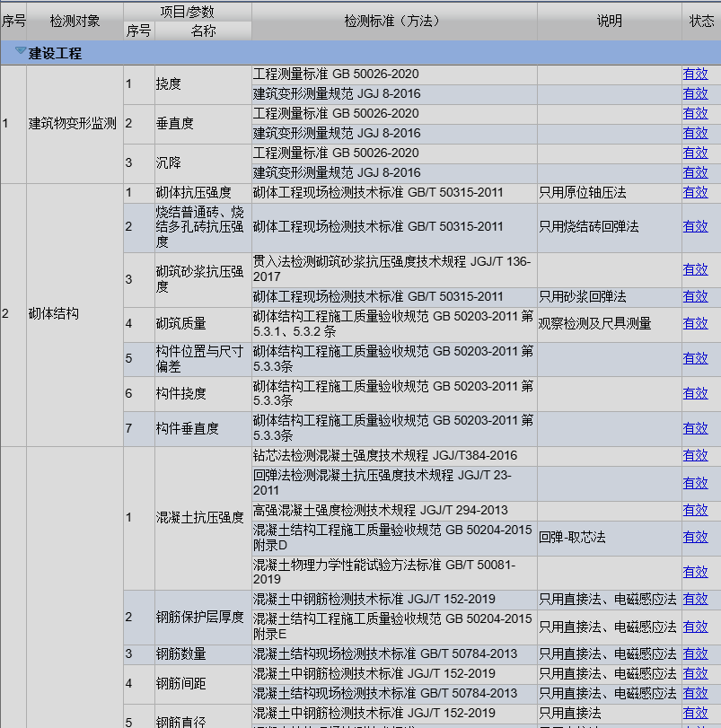Image resolution: width=721 pixels, height=728 pixels.
Task: Click 有效 link for 钢筋数量 row
Action: (x=695, y=653)
